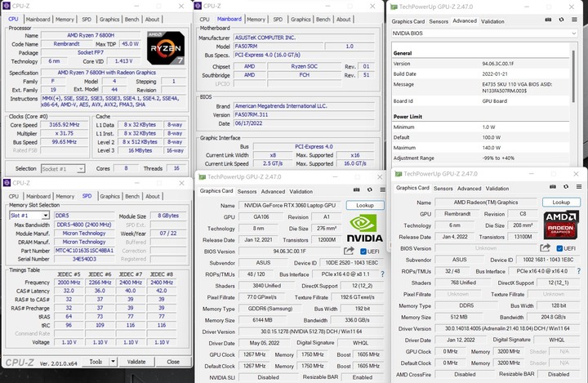The height and width of the screenshot is (383, 588).
Task: Click the Bus Interface question mark for the RTX 3060
Action: point(382,274)
